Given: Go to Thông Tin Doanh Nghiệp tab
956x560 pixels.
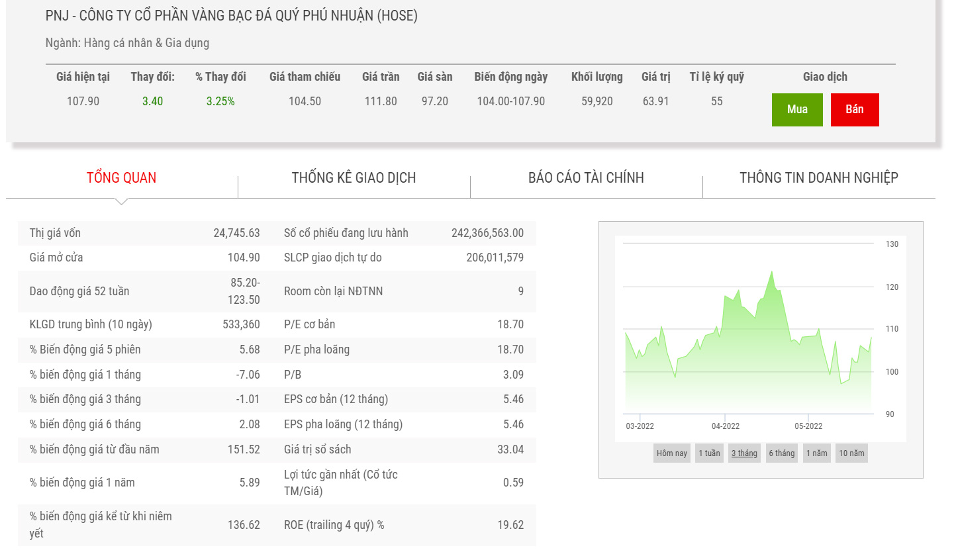Looking at the screenshot, I should click(818, 177).
